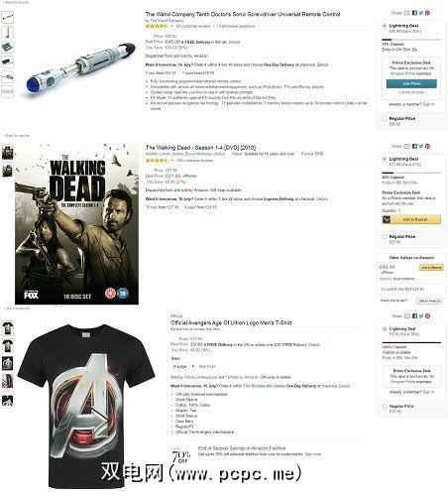This screenshot has width=448, height=496.
Task: Tweet the Walking Dead DVD listing
Action: pos(421,146)
